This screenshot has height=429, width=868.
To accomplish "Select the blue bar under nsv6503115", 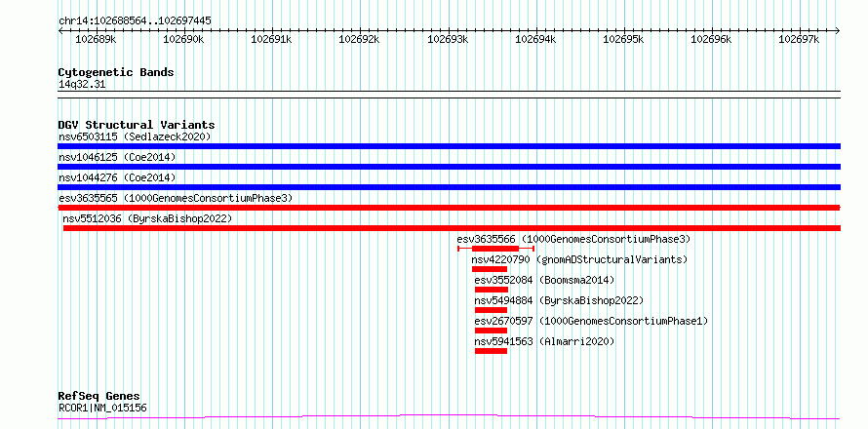I will (x=449, y=146).
